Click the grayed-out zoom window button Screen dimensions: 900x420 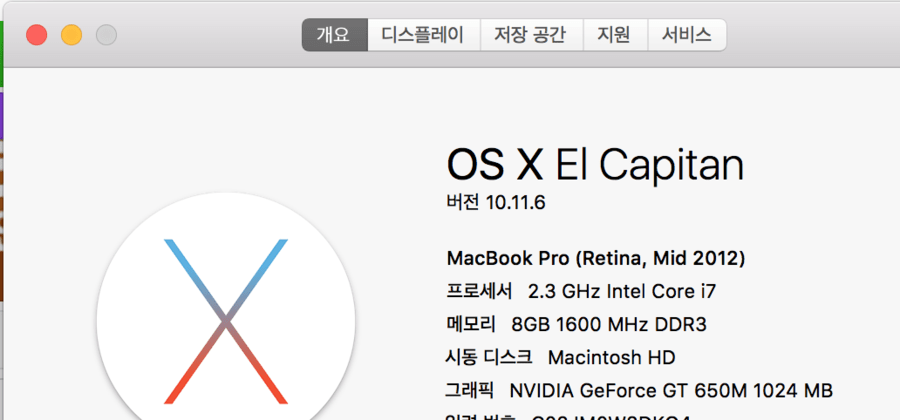pyautogui.click(x=106, y=35)
